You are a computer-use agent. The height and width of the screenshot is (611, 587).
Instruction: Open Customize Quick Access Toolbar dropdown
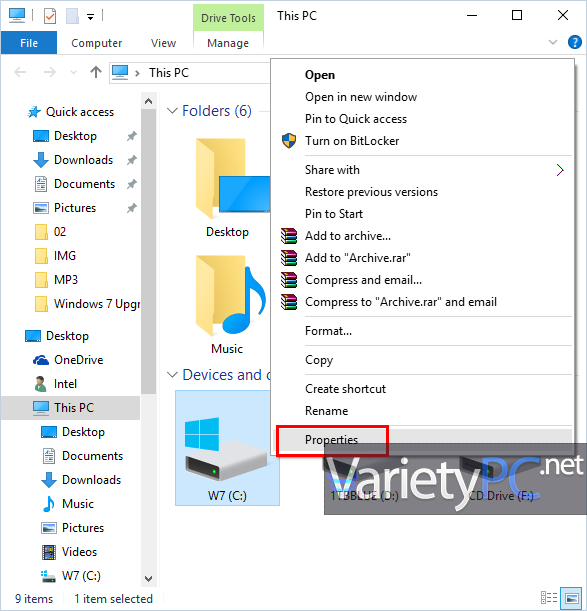point(90,16)
